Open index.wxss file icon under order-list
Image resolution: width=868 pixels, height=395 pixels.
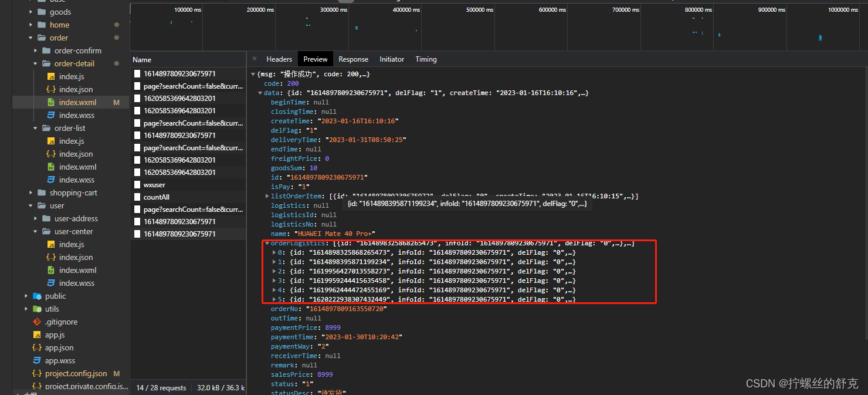(x=51, y=180)
